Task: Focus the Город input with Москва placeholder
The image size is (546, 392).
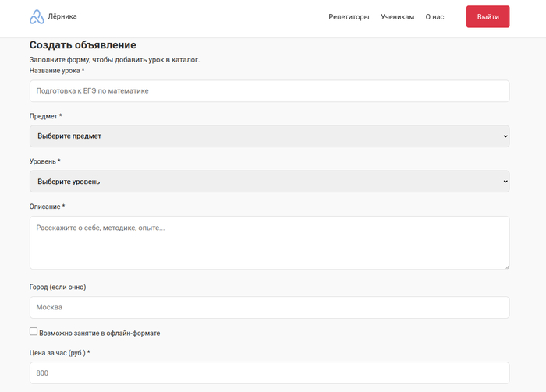Action: [x=269, y=307]
